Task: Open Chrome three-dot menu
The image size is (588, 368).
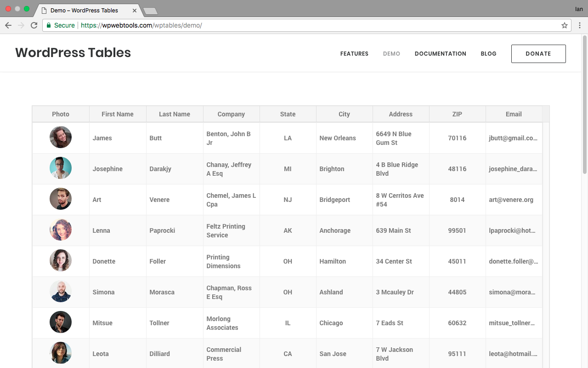Action: point(580,25)
